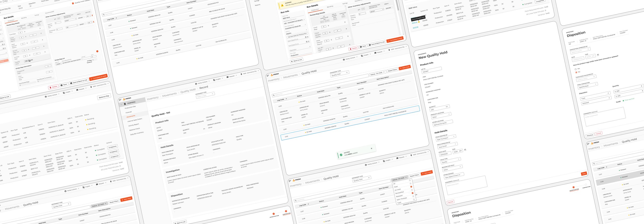Open Production Day in Record sidebar
This screenshot has width=644, height=224.
(130, 107)
